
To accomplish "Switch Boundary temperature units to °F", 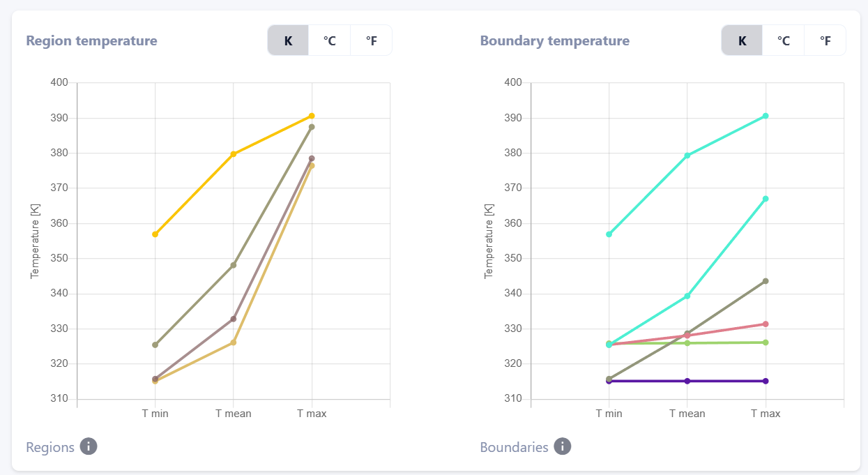I will 825,40.
